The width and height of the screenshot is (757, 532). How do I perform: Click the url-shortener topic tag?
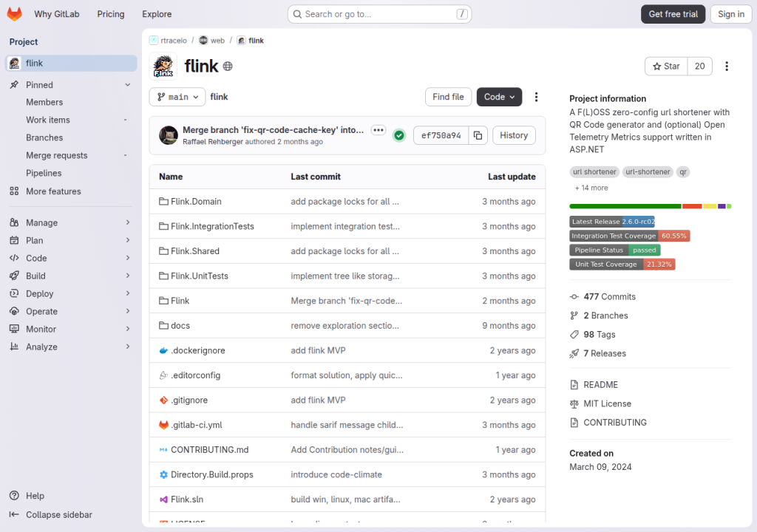[x=648, y=172]
